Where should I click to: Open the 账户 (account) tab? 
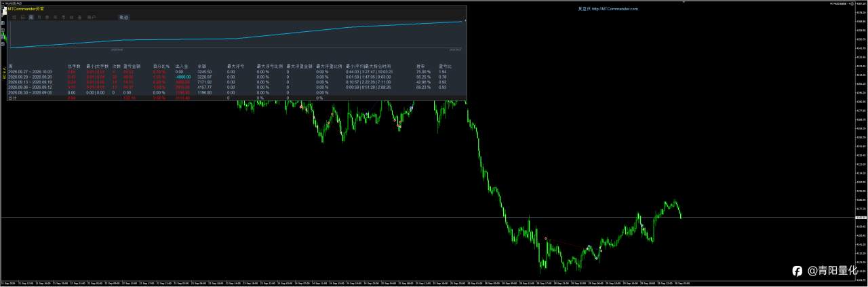coord(92,17)
